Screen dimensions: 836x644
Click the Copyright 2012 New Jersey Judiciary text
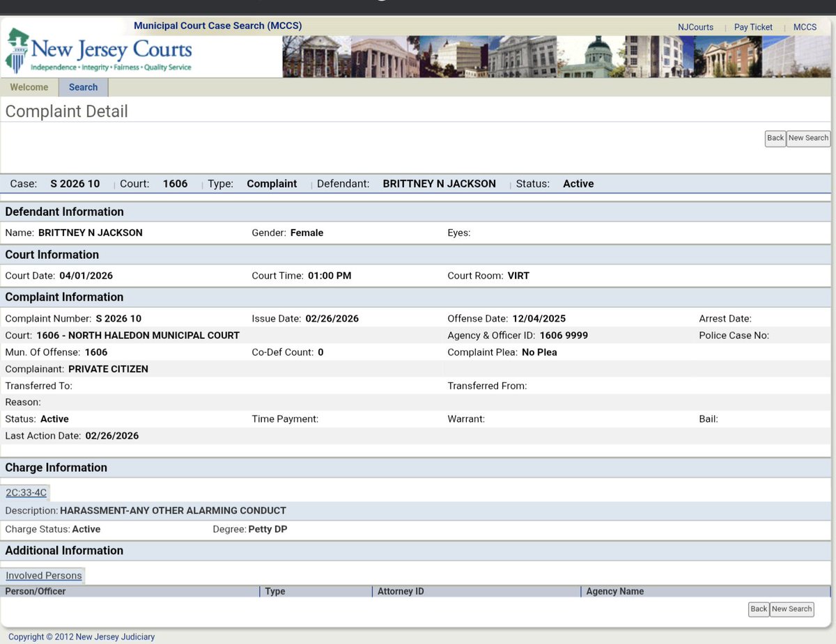(x=82, y=636)
